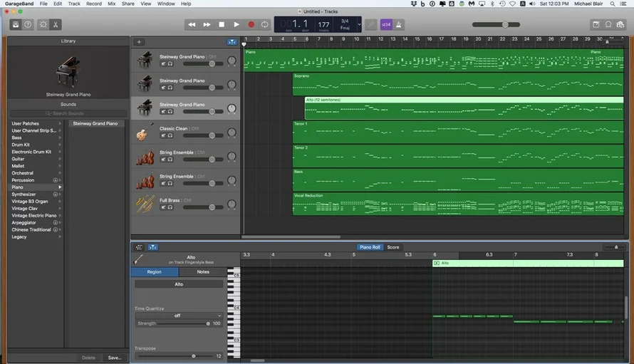Toggle Catch Playhead in the tracks header
Screen dimensions: 634x364
coord(232,42)
